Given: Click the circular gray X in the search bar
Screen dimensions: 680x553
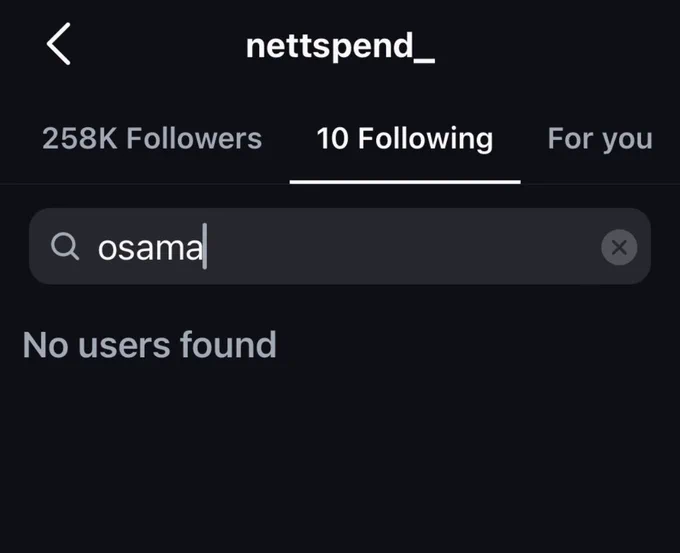Looking at the screenshot, I should 619,247.
